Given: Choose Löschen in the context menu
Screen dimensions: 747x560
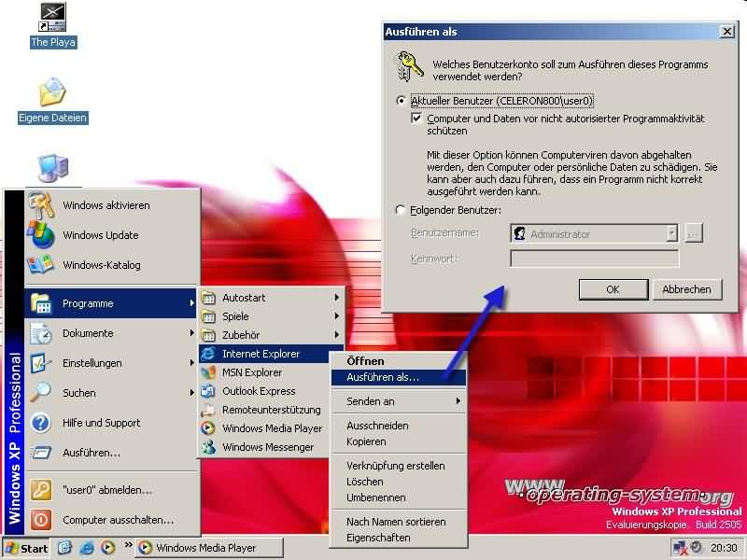Looking at the screenshot, I should [x=398, y=482].
